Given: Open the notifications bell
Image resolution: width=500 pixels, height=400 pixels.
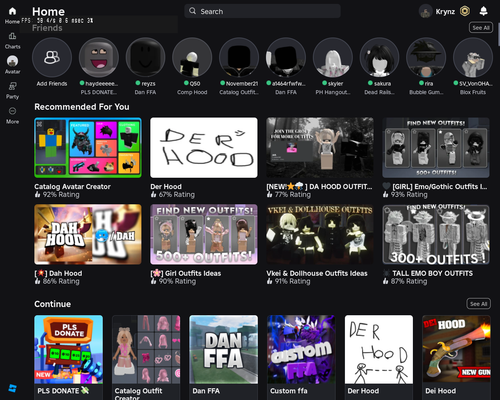Looking at the screenshot, I should (x=483, y=11).
